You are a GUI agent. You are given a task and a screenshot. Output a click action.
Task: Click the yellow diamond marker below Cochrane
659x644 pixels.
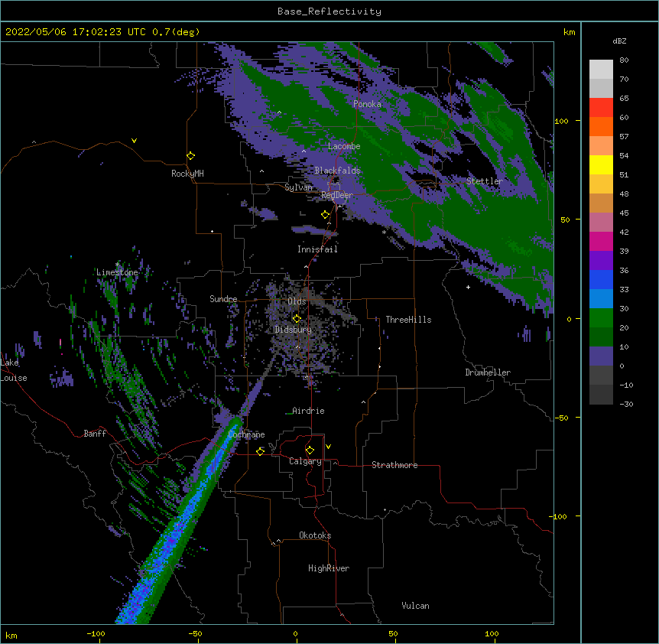tap(260, 451)
